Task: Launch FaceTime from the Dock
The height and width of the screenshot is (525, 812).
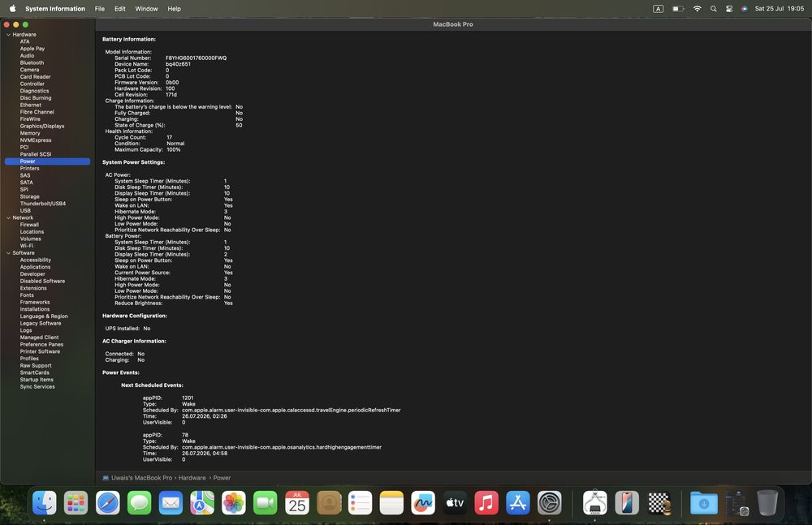Action: pyautogui.click(x=266, y=503)
